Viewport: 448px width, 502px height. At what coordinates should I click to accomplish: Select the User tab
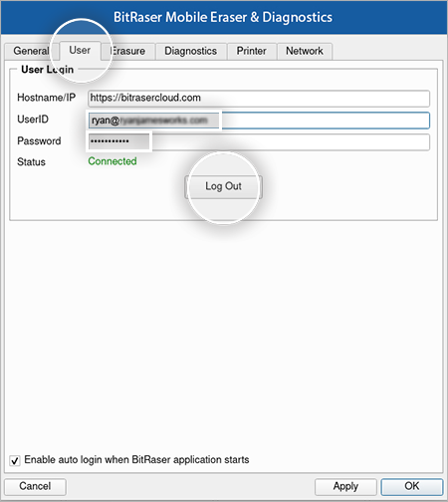(x=80, y=51)
